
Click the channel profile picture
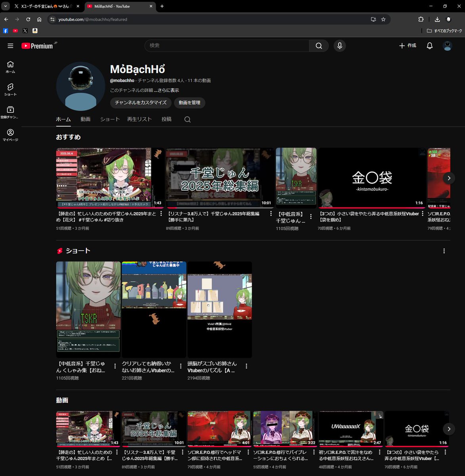[80, 86]
